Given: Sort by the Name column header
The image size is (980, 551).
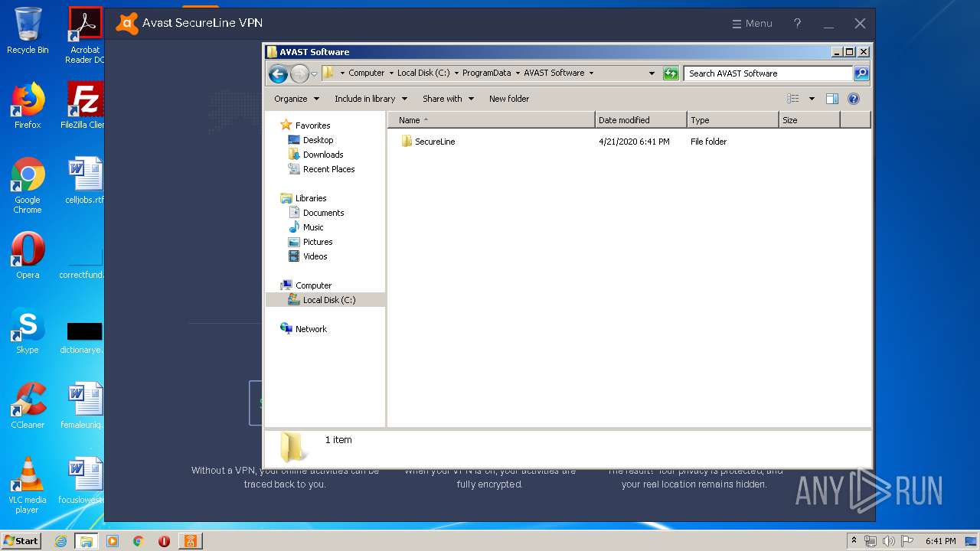Looking at the screenshot, I should click(491, 120).
